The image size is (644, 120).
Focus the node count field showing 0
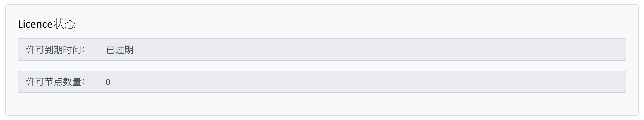tap(362, 82)
